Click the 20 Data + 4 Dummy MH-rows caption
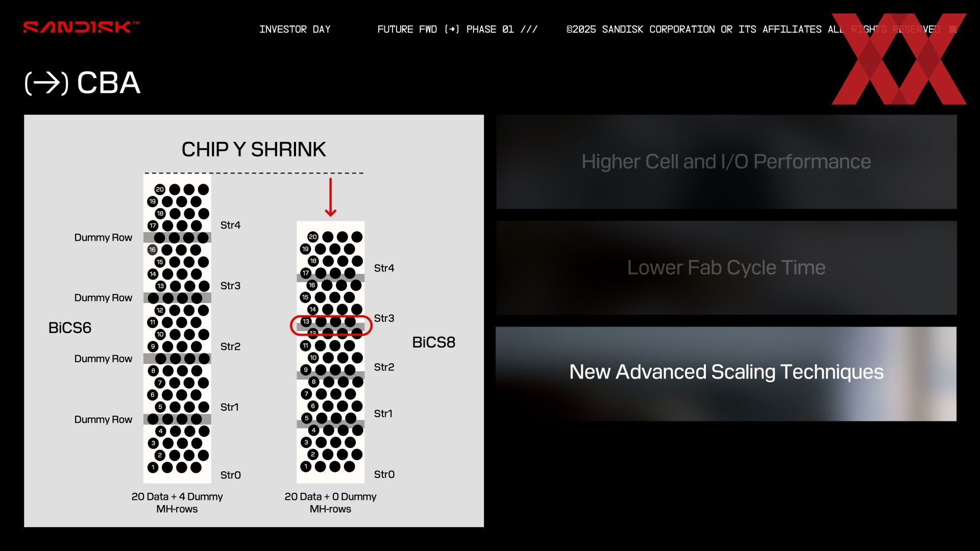 177,503
